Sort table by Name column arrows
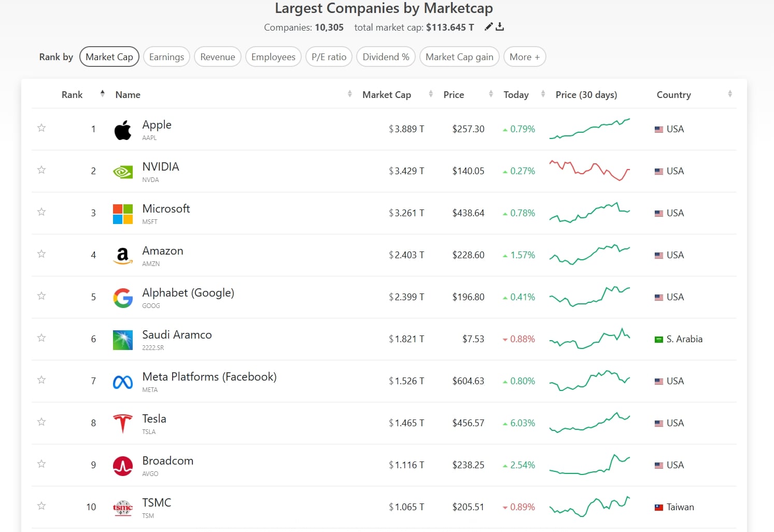This screenshot has width=774, height=532. (x=350, y=94)
